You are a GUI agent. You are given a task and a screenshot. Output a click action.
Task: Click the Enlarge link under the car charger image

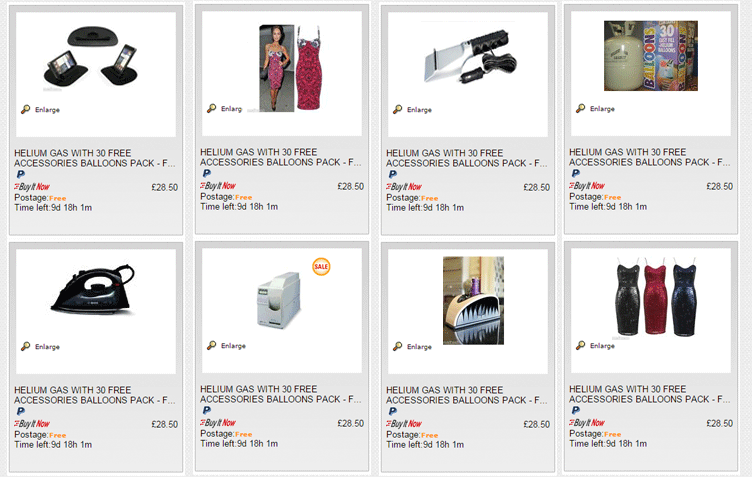click(419, 109)
